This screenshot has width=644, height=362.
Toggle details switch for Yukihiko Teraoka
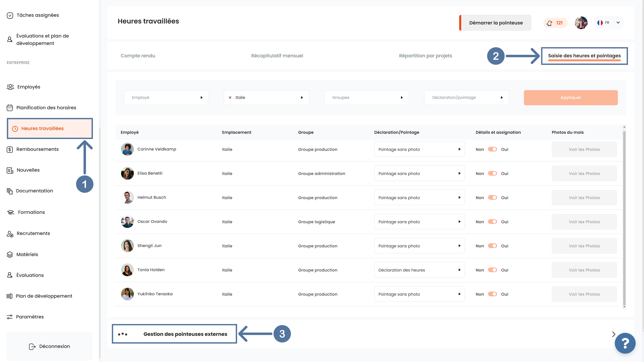[x=493, y=294]
